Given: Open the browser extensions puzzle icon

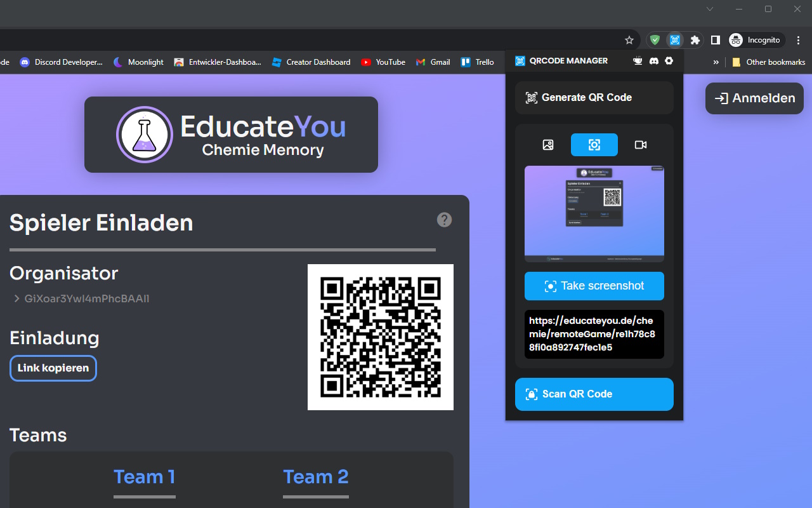Looking at the screenshot, I should coord(695,39).
